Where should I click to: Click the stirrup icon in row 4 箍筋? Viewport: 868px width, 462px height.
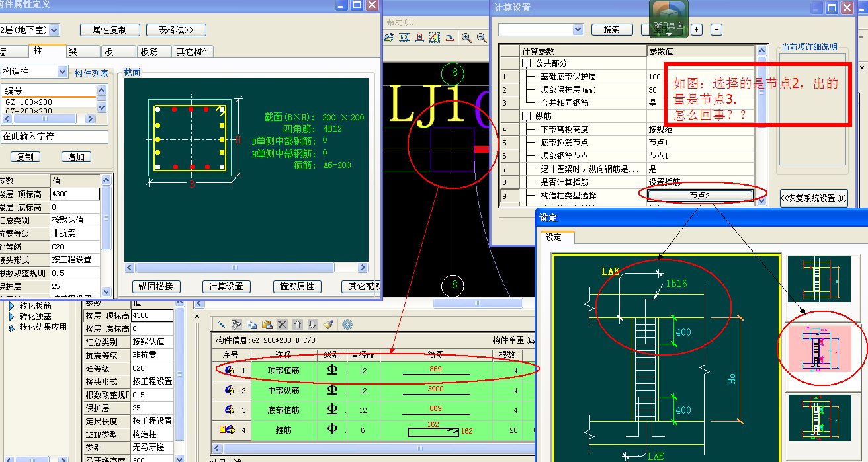[x=228, y=430]
